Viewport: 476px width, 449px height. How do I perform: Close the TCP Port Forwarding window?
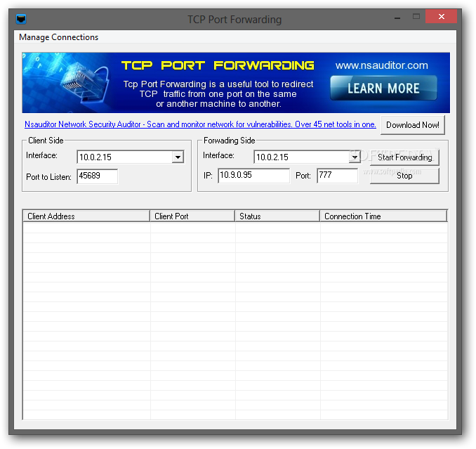441,16
